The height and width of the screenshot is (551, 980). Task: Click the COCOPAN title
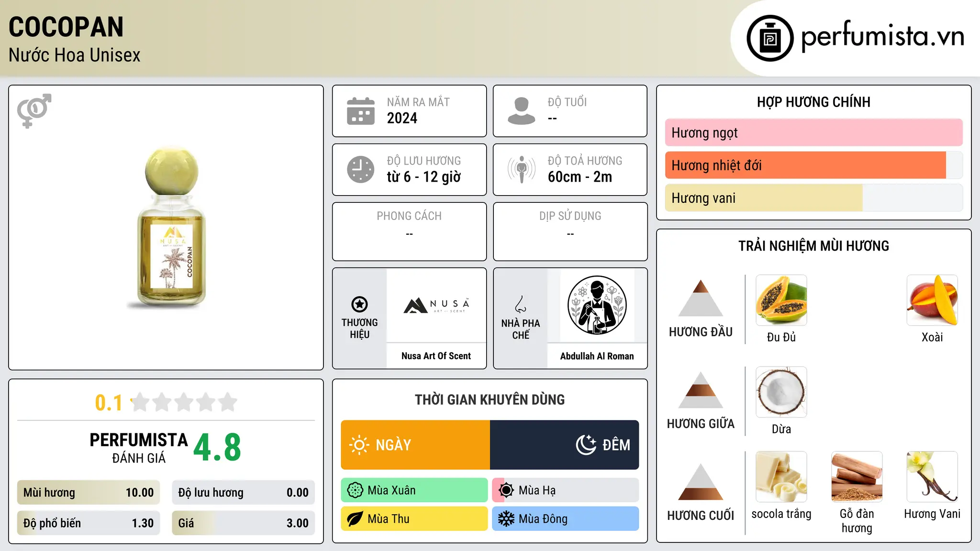point(66,27)
